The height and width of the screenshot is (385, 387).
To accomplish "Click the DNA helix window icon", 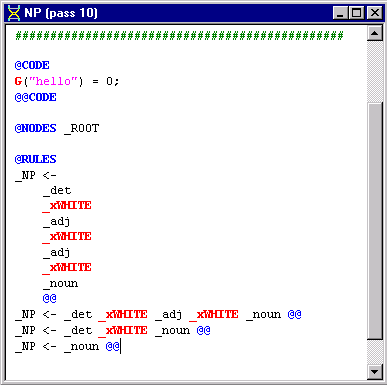I will [x=14, y=13].
